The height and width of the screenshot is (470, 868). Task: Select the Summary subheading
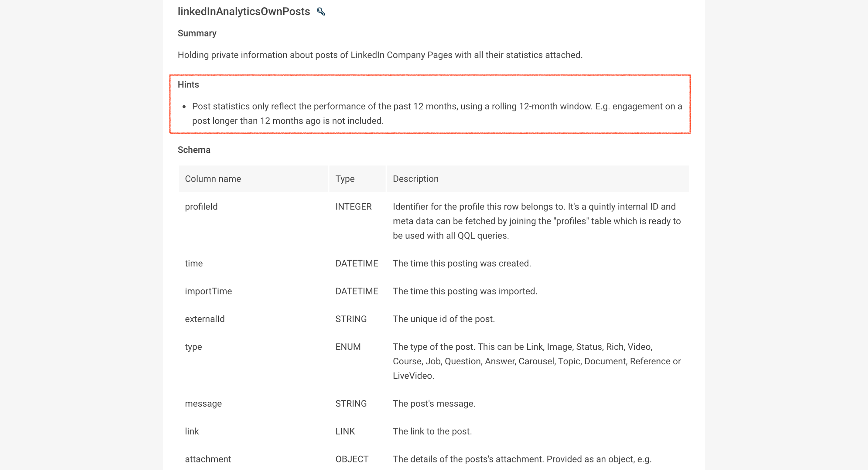pos(197,33)
